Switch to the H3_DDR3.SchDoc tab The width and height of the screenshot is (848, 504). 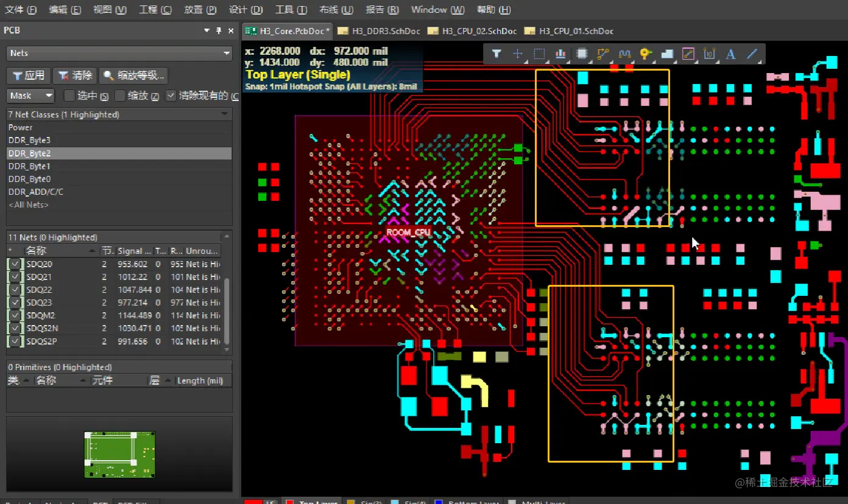pos(378,31)
